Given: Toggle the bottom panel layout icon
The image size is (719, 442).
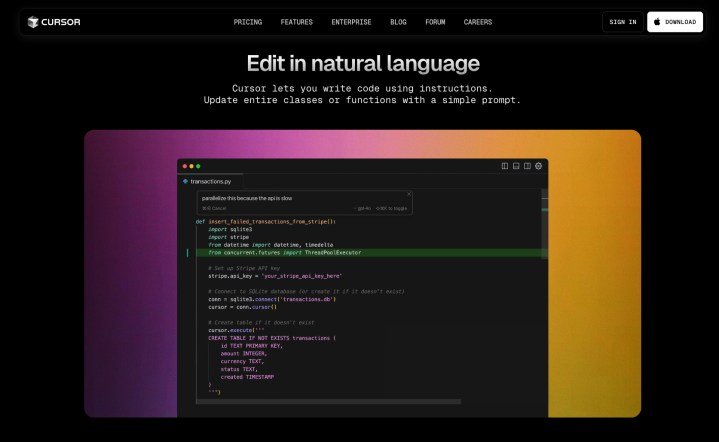Looking at the screenshot, I should [516, 166].
